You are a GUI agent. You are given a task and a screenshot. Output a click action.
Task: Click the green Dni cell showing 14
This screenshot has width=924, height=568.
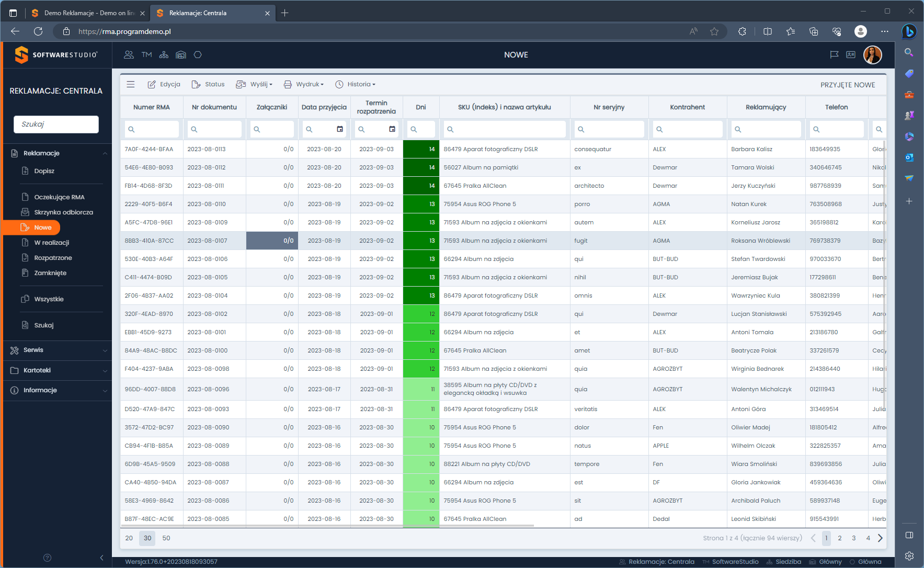[x=421, y=149]
